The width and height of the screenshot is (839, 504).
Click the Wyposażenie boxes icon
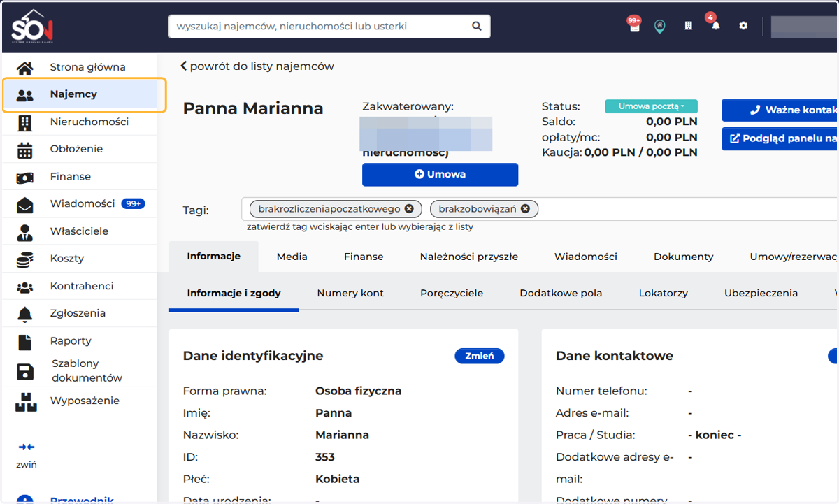tap(24, 401)
